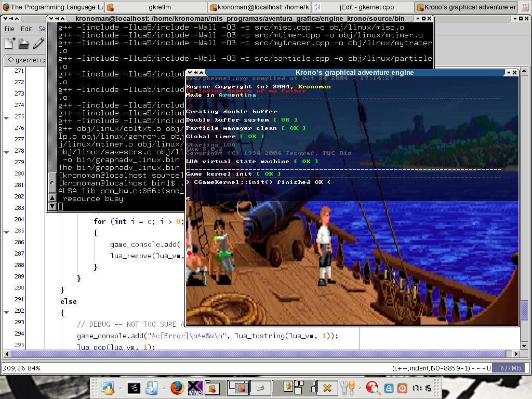Click the open file folder icon in jEdit
The width and height of the screenshot is (532, 399).
[24, 44]
